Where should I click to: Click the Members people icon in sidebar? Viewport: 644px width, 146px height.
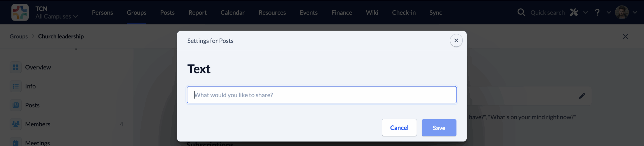[x=16, y=124]
